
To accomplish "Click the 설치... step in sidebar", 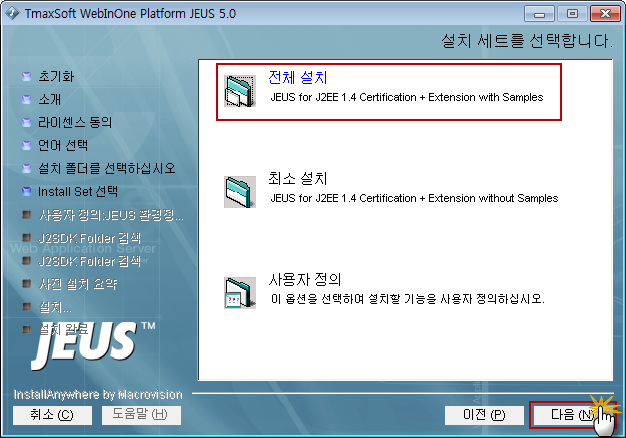I will [55, 307].
